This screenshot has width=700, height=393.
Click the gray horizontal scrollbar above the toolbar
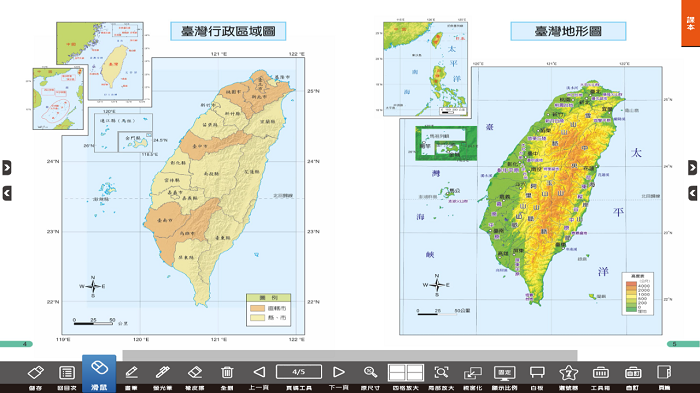(350, 355)
